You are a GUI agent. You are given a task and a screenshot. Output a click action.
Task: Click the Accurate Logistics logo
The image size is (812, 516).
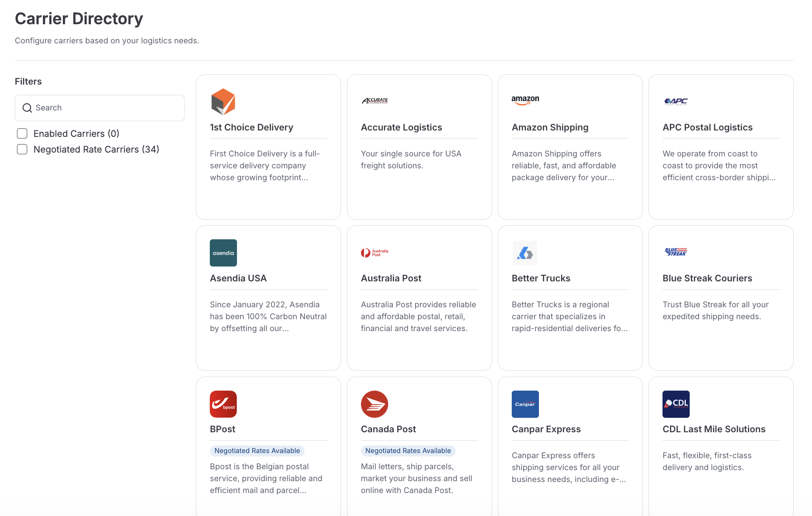click(x=375, y=101)
